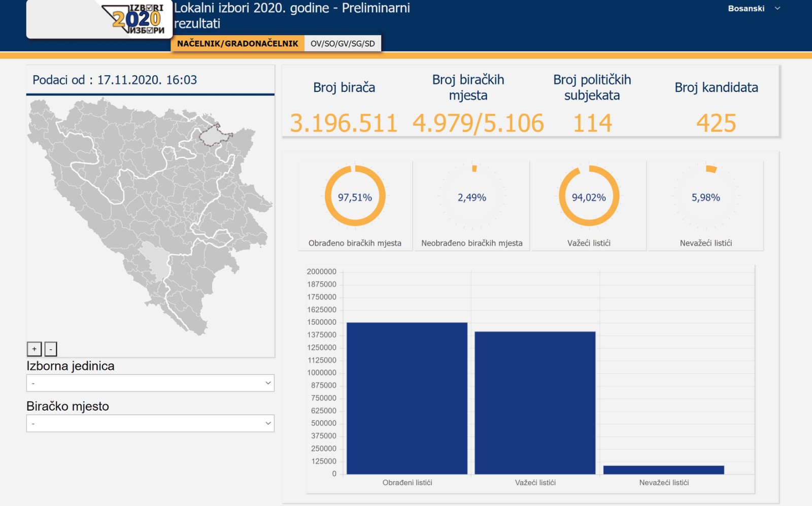Zoom in the map with plus button
This screenshot has width=812, height=506.
pyautogui.click(x=34, y=349)
